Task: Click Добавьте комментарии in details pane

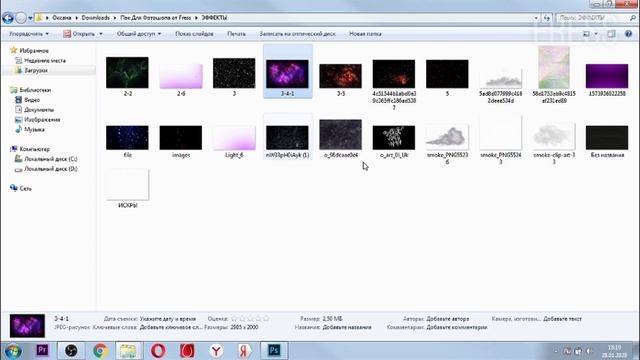Action: (457, 327)
